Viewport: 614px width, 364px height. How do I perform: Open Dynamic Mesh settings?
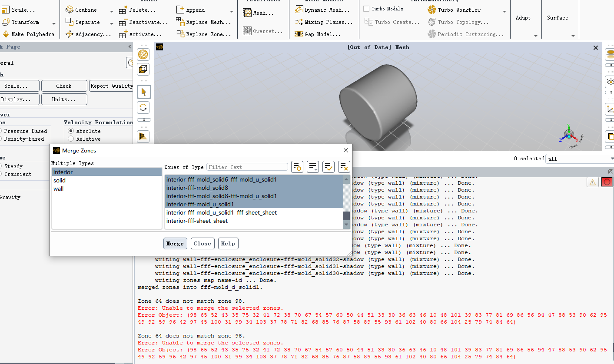tap(322, 10)
